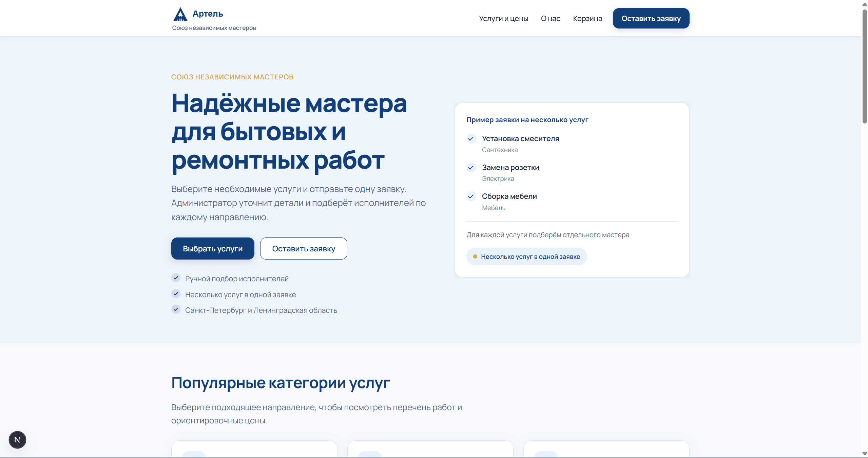Click the Сантехника category label
The width and height of the screenshot is (868, 458).
point(500,150)
